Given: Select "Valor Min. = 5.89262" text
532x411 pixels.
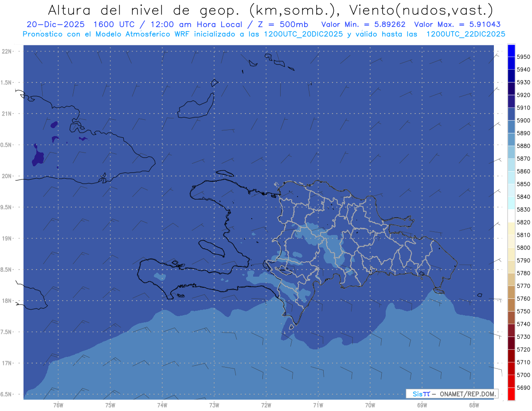Looking at the screenshot, I should [x=363, y=25].
